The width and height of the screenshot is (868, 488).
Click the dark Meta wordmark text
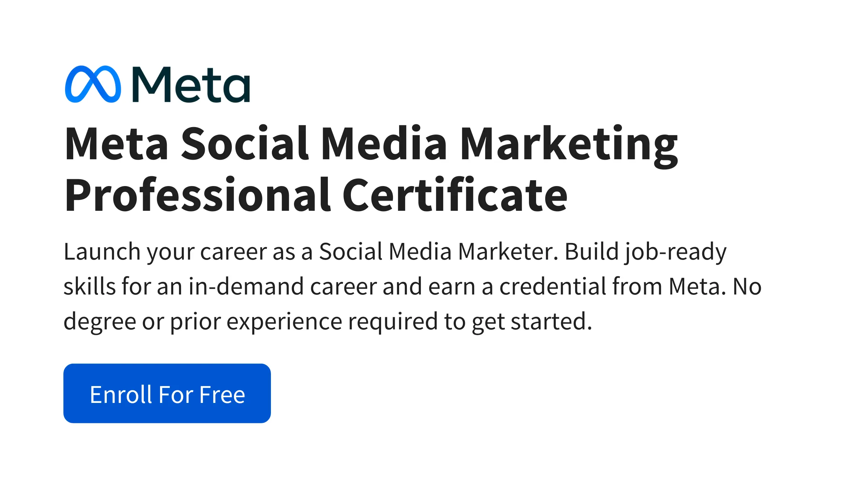tap(191, 85)
